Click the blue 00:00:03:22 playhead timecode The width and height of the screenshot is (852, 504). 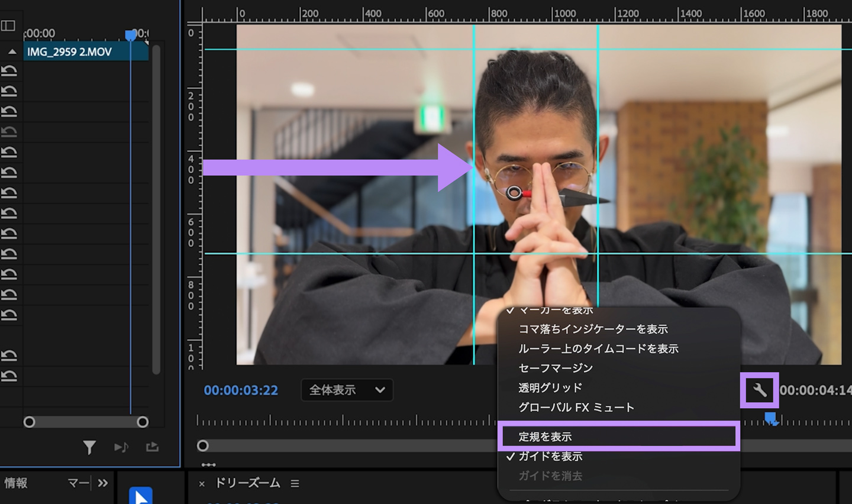241,390
